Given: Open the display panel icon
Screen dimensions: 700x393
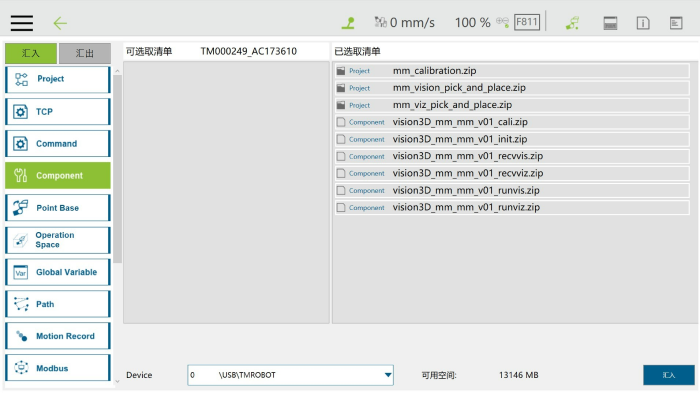Looking at the screenshot, I should [x=610, y=23].
